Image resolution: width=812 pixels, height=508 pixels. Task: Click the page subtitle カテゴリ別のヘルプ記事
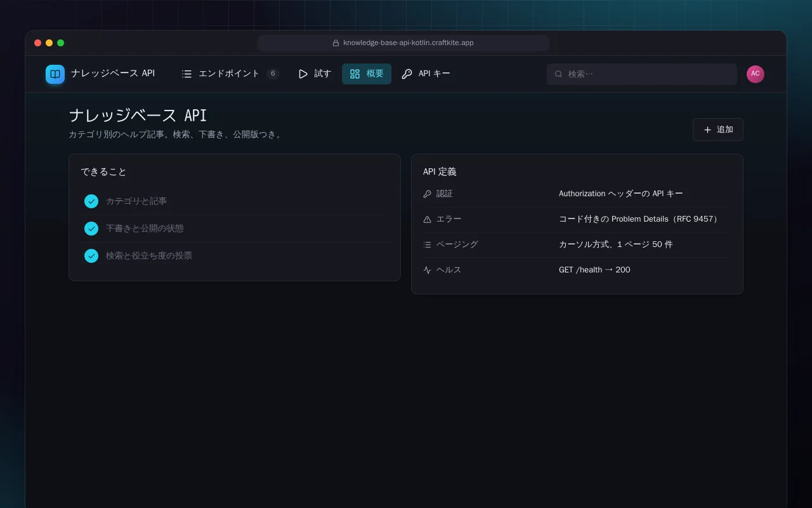pyautogui.click(x=175, y=135)
